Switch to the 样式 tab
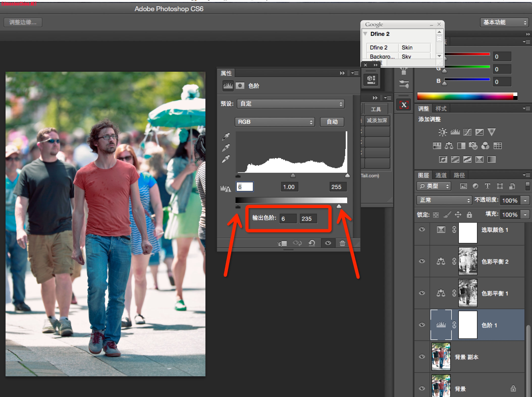532x397 pixels. coord(441,109)
